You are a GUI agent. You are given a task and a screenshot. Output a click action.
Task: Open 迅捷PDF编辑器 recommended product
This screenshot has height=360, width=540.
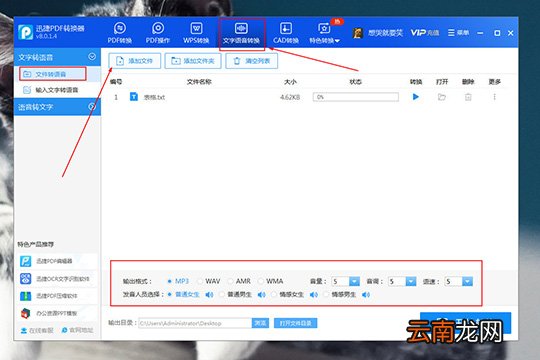click(x=57, y=261)
